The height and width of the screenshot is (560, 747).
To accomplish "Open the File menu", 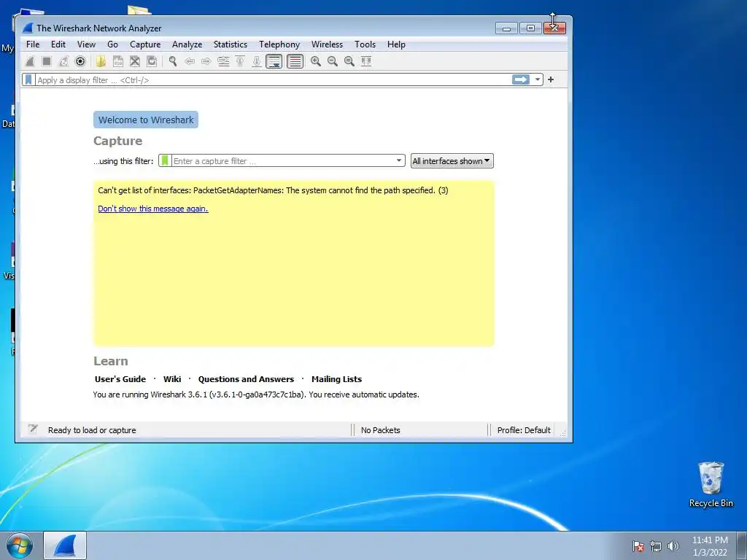I will point(33,44).
